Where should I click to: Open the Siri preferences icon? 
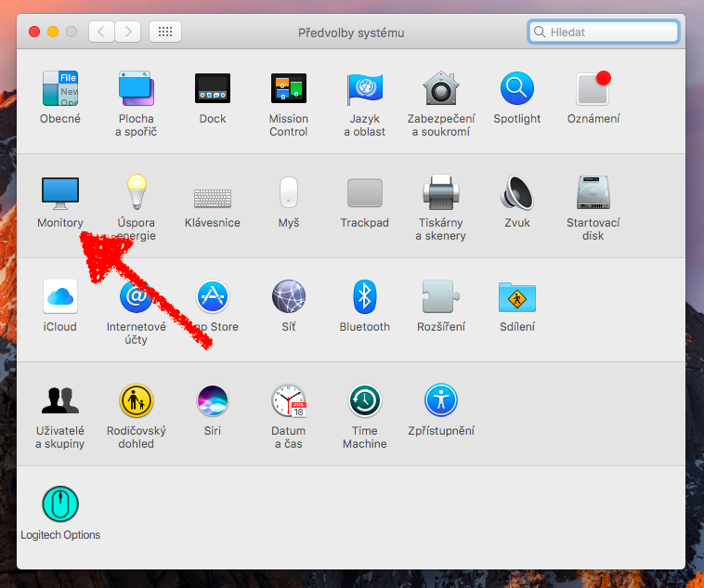(x=213, y=400)
